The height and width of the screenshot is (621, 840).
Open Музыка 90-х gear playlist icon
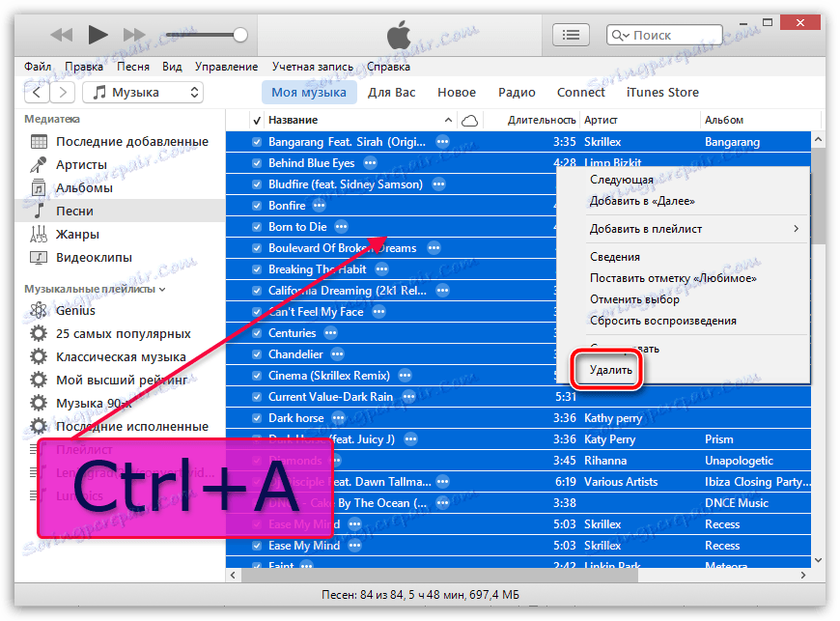39,403
